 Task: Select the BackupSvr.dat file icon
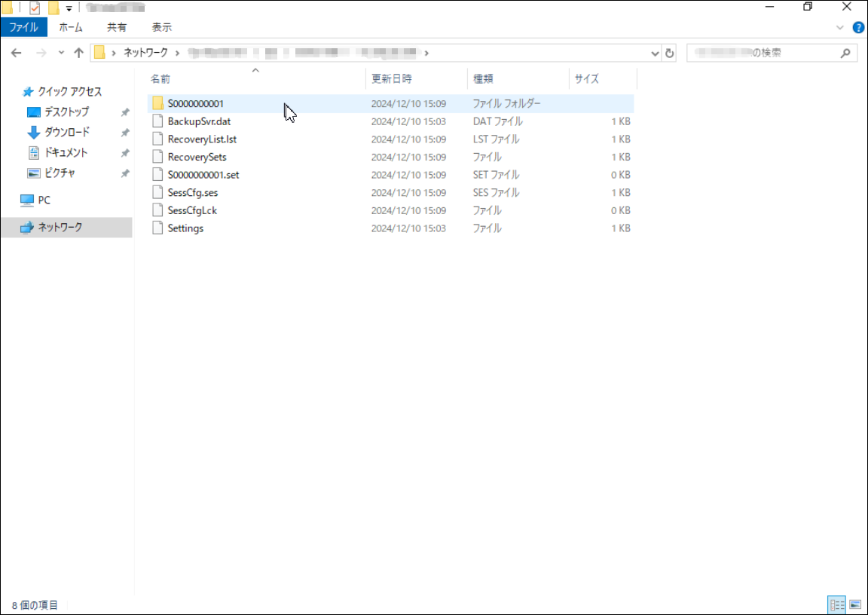[x=157, y=121]
